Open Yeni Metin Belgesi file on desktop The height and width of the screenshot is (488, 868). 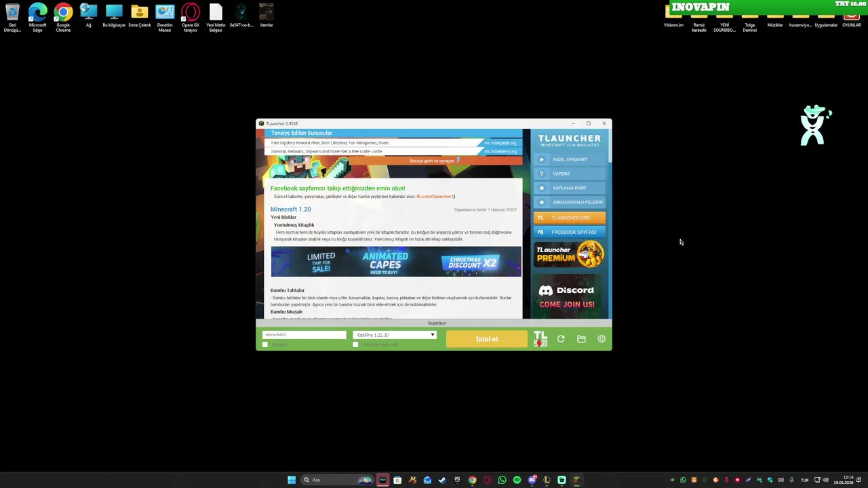(216, 18)
